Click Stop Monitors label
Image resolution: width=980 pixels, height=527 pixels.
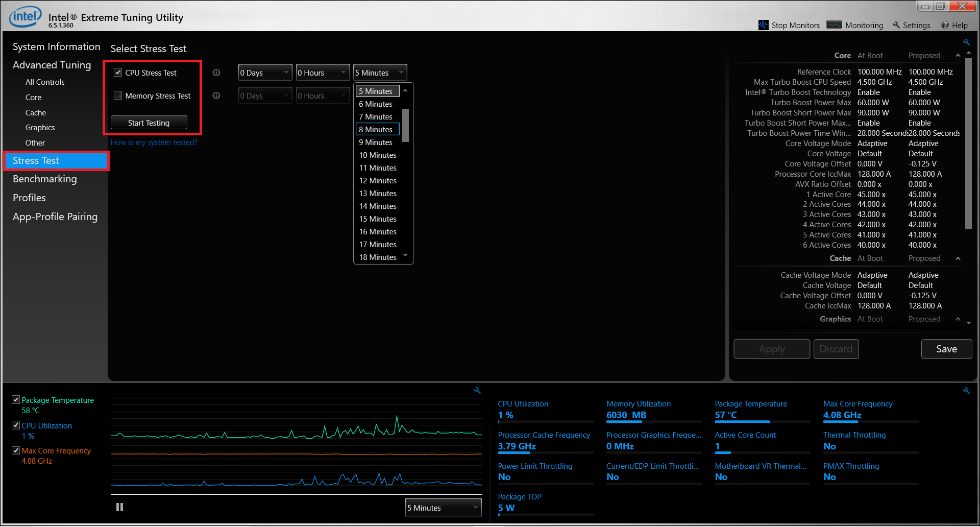point(796,25)
